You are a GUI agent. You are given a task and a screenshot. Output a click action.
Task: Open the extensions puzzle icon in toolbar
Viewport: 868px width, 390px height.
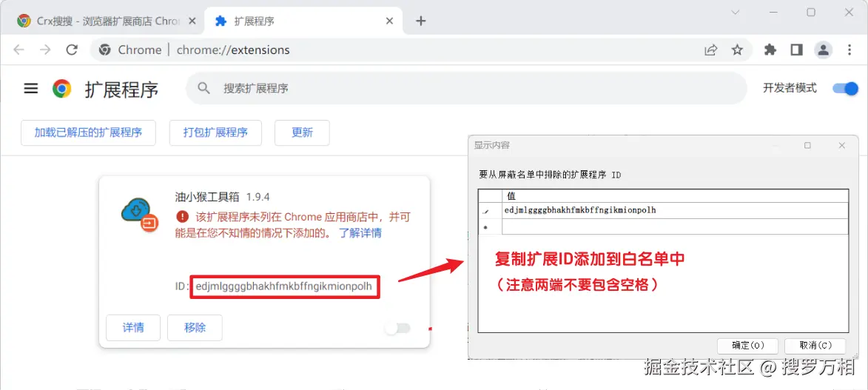click(x=770, y=50)
